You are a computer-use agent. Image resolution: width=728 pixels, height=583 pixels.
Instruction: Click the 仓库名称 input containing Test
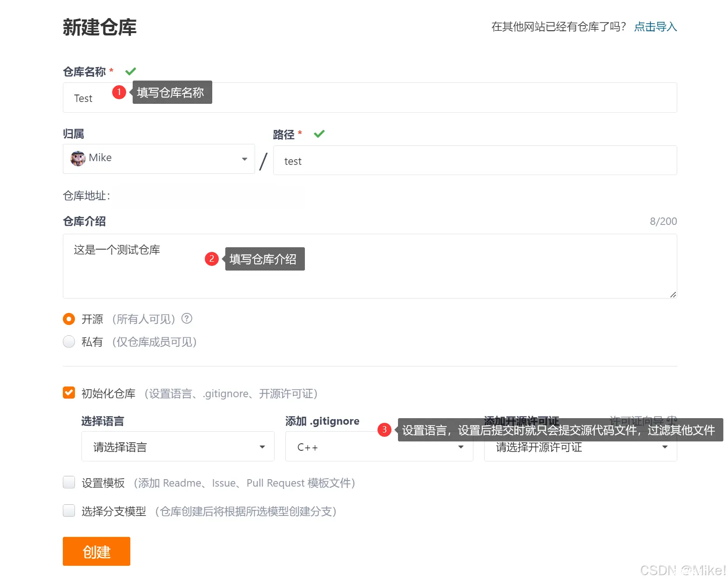(370, 98)
